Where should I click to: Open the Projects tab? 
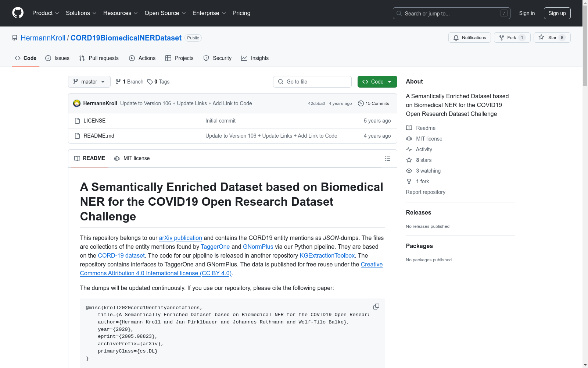(x=179, y=58)
